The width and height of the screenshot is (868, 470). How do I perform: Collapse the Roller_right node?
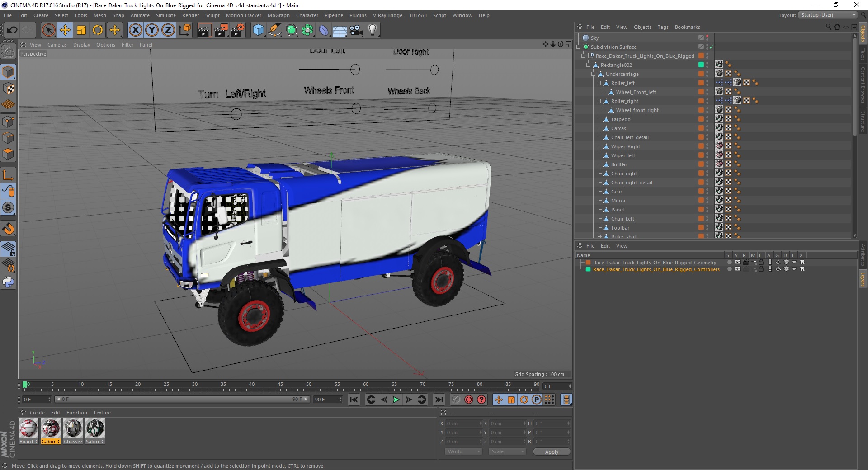(x=599, y=101)
